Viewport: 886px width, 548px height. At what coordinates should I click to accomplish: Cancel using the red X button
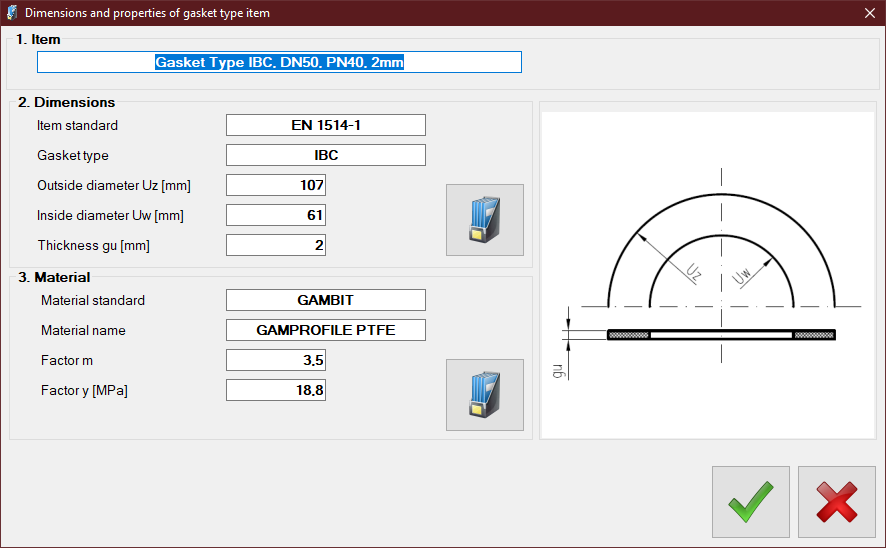click(x=836, y=502)
